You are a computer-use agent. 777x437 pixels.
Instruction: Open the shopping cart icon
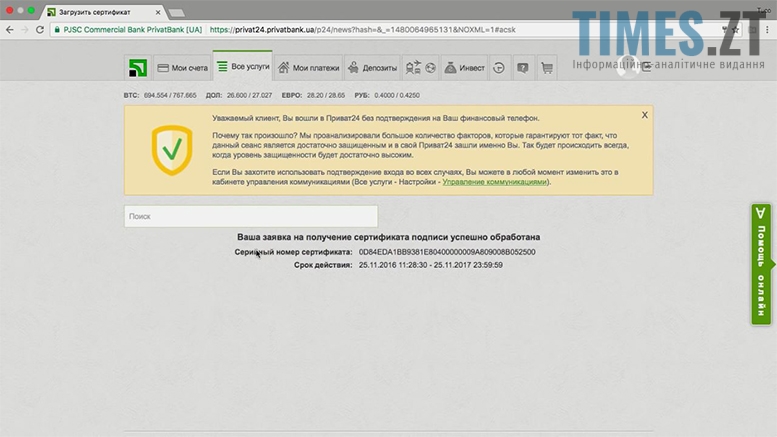coord(547,68)
